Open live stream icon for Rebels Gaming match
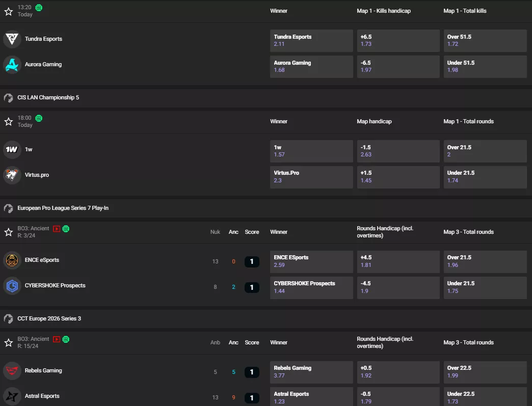 [57, 339]
